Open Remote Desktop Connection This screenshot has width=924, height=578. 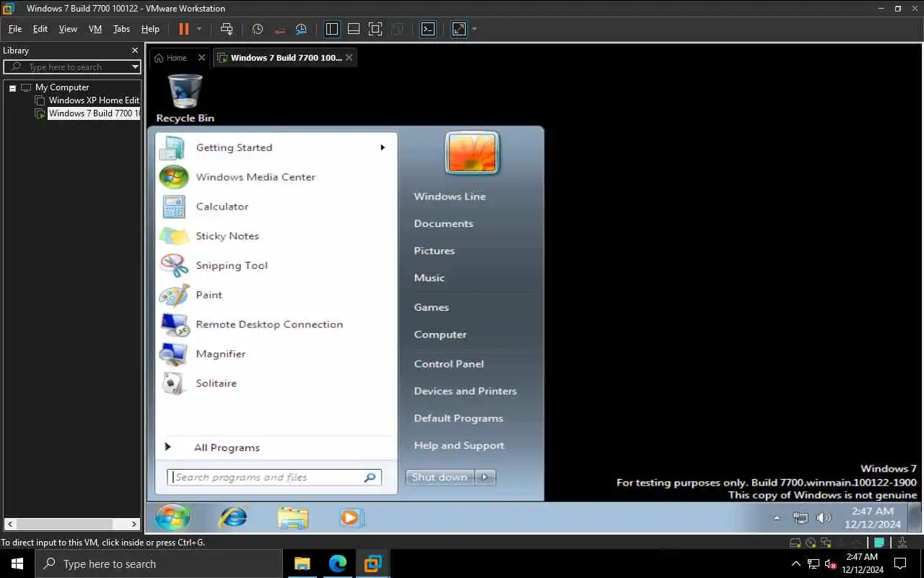coord(276,324)
